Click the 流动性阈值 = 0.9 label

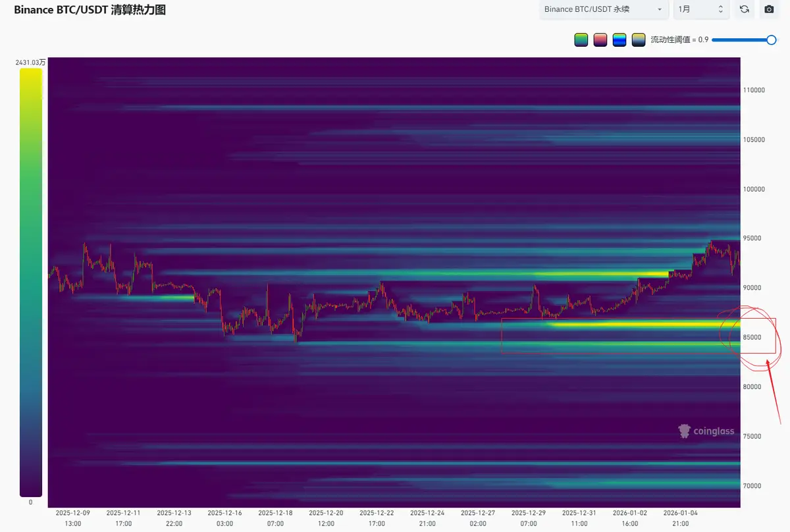pos(679,40)
